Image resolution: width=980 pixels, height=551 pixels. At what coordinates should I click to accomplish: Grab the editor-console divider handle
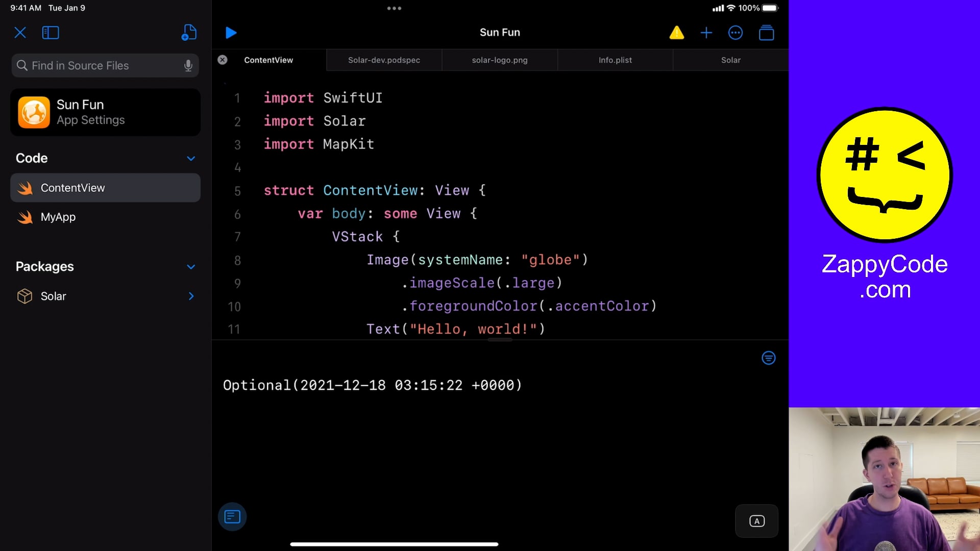[x=500, y=340]
